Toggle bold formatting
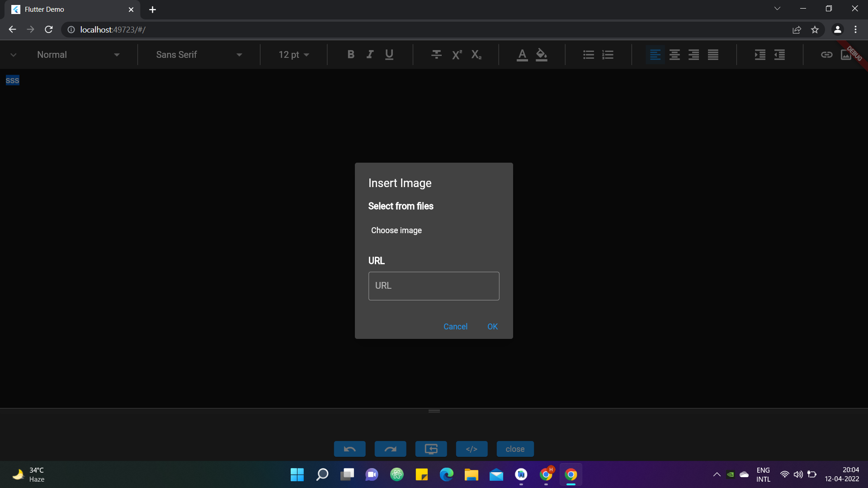Viewport: 868px width, 488px height. (351, 55)
